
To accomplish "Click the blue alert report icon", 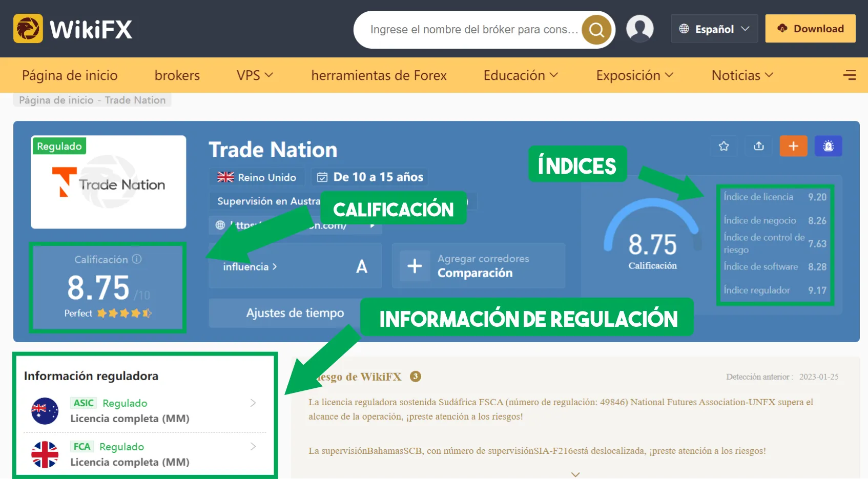I will pyautogui.click(x=829, y=146).
